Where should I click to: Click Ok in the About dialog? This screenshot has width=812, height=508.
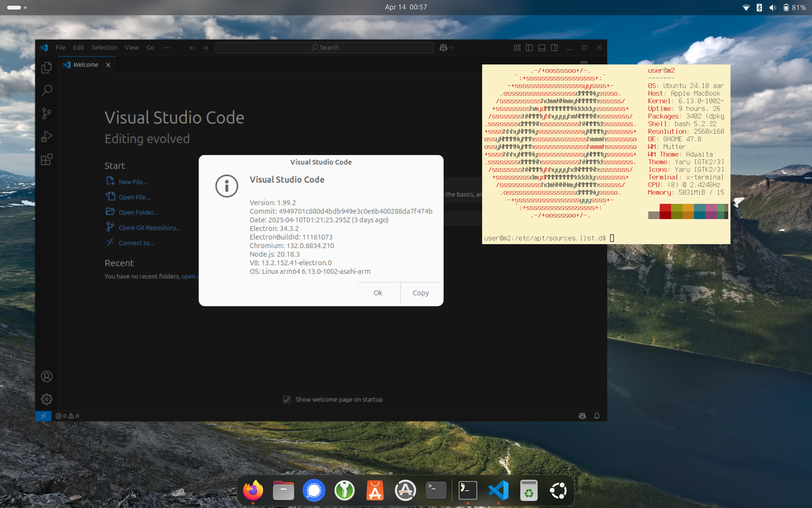[378, 293]
